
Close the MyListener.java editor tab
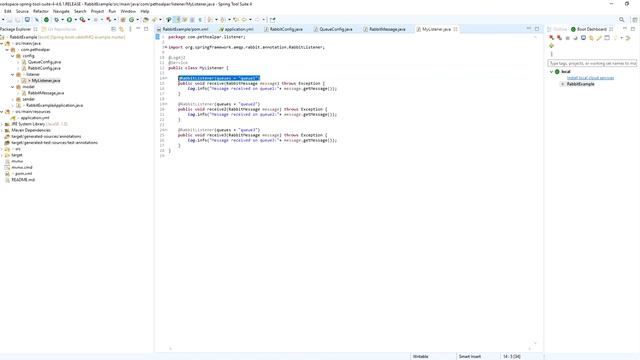(455, 29)
